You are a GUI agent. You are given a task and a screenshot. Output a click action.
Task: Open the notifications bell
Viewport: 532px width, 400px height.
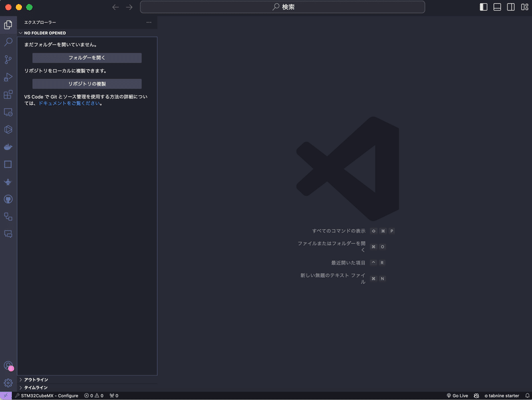pos(527,395)
